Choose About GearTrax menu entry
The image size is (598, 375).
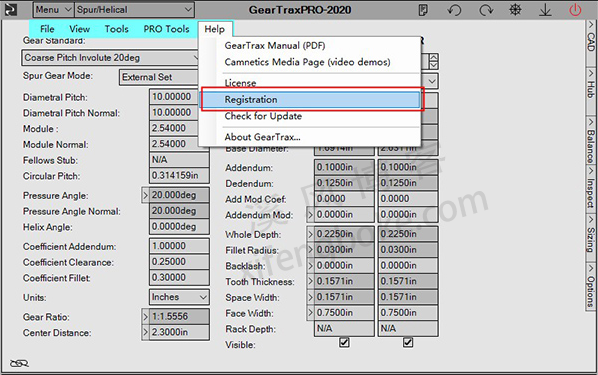[x=262, y=137]
